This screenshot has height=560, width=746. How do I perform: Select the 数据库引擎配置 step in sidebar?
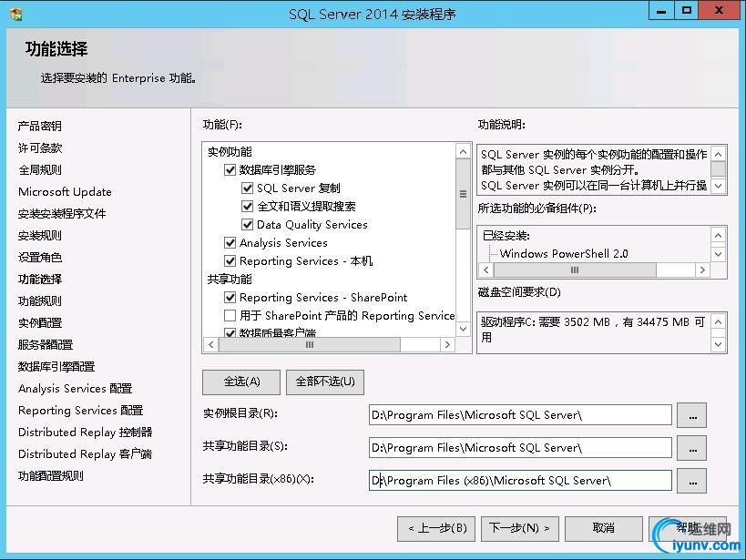pyautogui.click(x=56, y=367)
